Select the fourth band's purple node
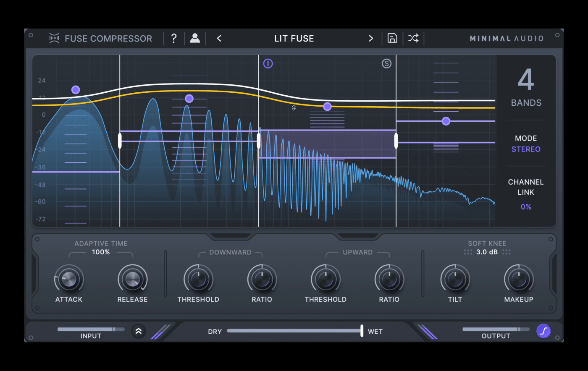Image resolution: width=588 pixels, height=371 pixels. point(446,121)
